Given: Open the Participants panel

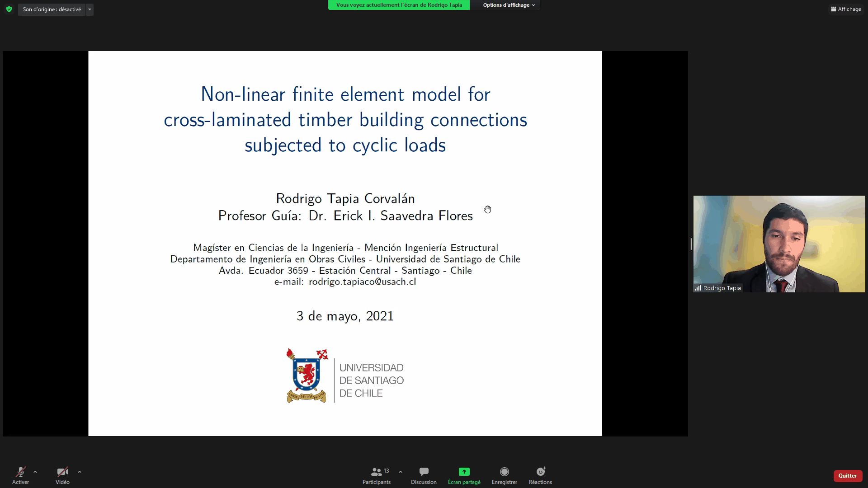Looking at the screenshot, I should pos(376,476).
